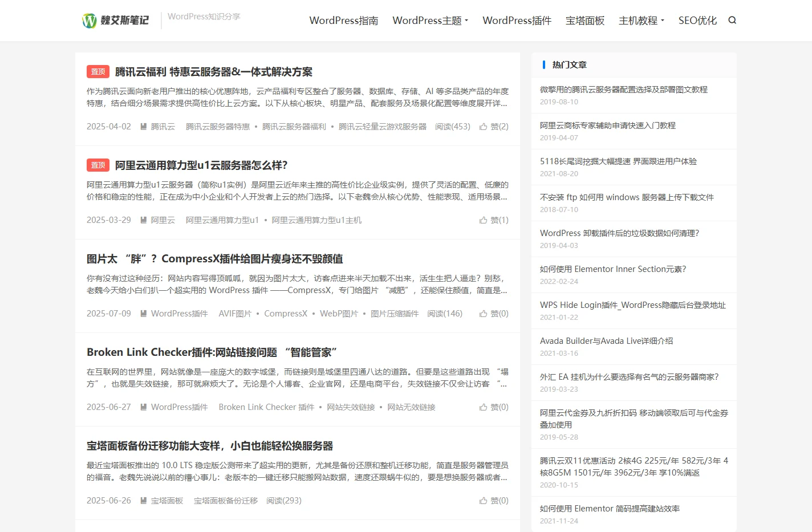This screenshot has width=812, height=532.
Task: Expand the WordPress主题 dropdown menu
Action: [431, 21]
